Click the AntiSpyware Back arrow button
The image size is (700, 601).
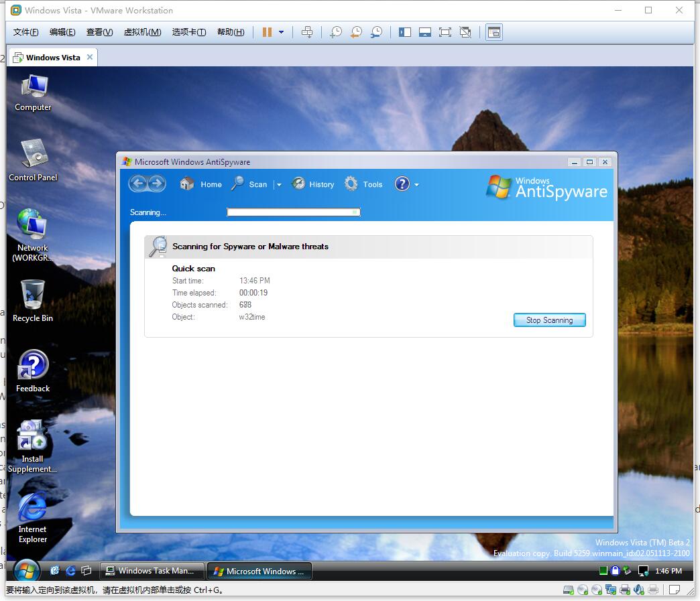coord(138,184)
